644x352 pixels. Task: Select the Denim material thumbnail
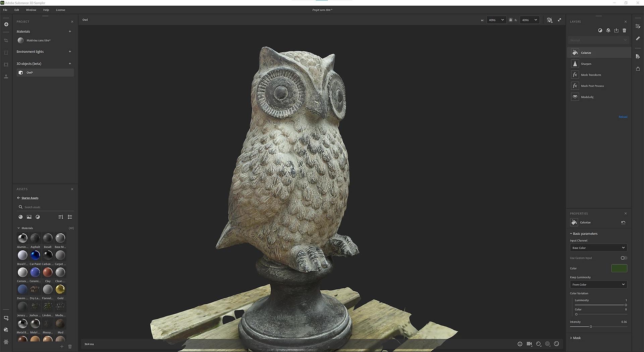22,289
